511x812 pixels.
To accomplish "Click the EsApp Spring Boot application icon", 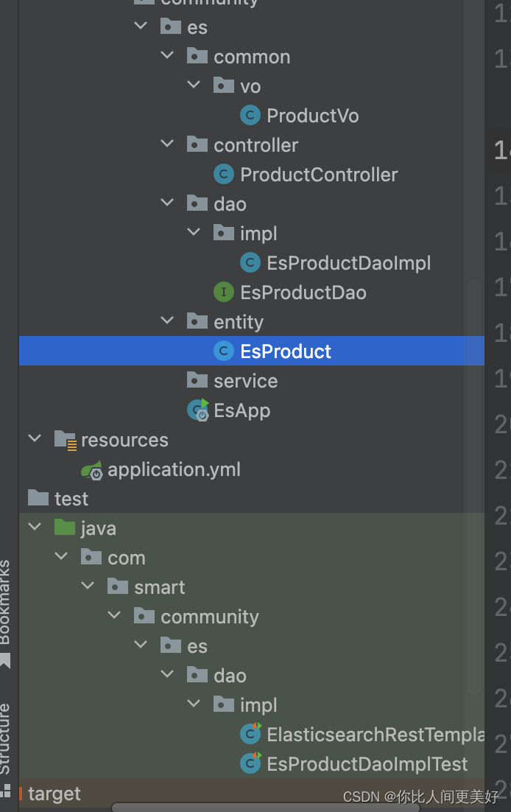I will (x=198, y=410).
